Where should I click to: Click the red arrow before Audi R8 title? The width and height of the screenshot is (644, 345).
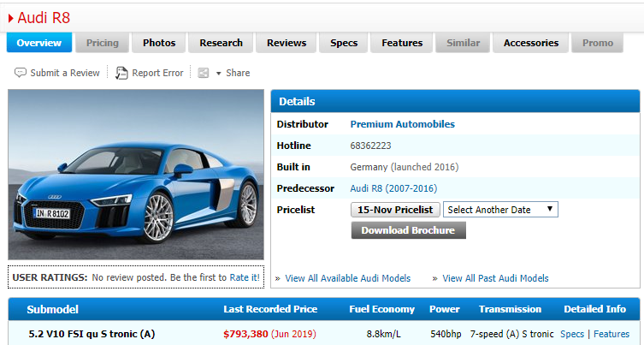pos(10,18)
